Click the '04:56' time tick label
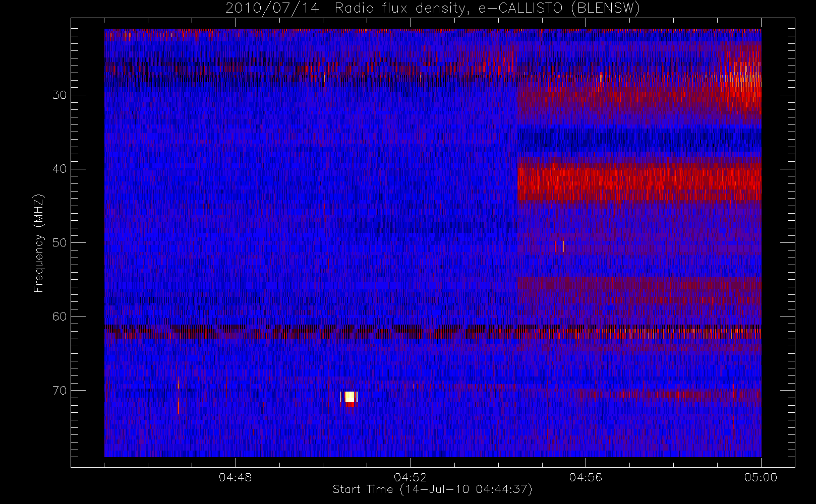 586,477
